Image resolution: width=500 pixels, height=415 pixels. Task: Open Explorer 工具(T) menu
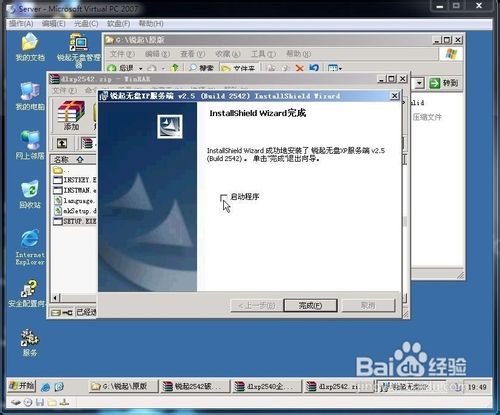click(x=263, y=54)
